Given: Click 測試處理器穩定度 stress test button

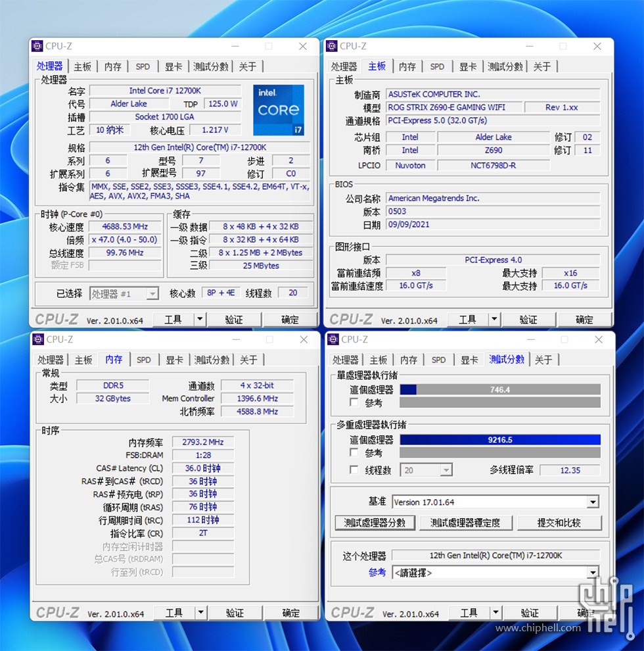Looking at the screenshot, I should (x=465, y=523).
